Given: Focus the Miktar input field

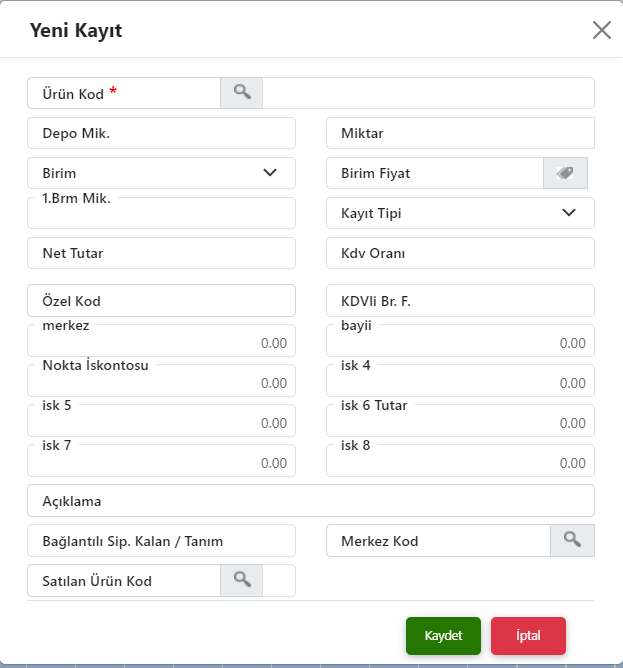Looking at the screenshot, I should tap(460, 133).
